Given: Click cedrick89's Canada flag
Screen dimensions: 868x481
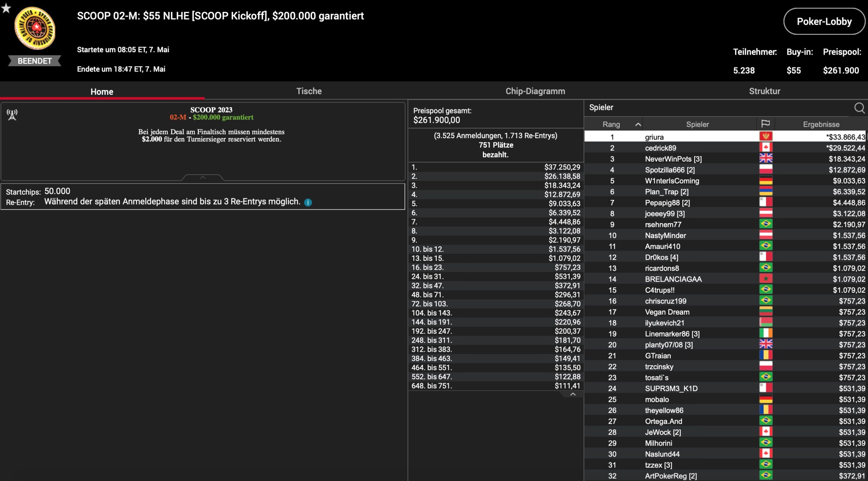Looking at the screenshot, I should pos(766,147).
